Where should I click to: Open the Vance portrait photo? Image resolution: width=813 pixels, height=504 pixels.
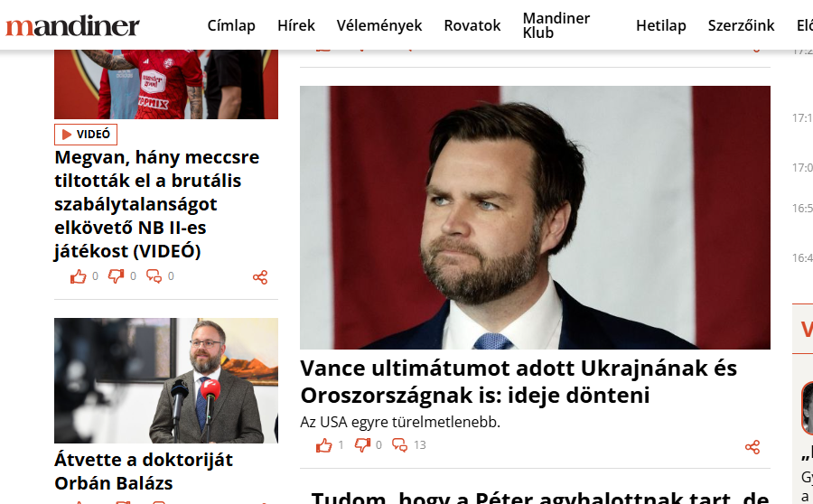pyautogui.click(x=535, y=218)
